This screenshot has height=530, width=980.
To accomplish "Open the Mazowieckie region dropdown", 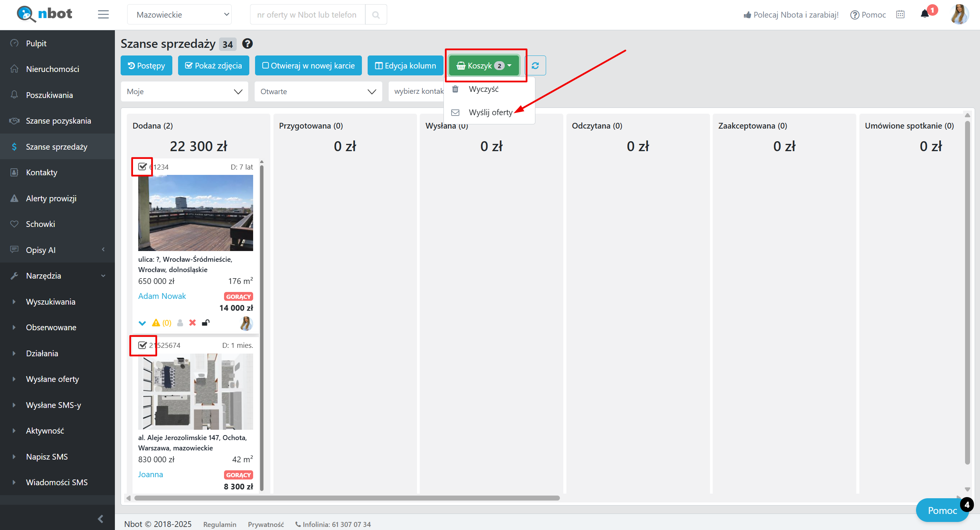I will (x=179, y=15).
